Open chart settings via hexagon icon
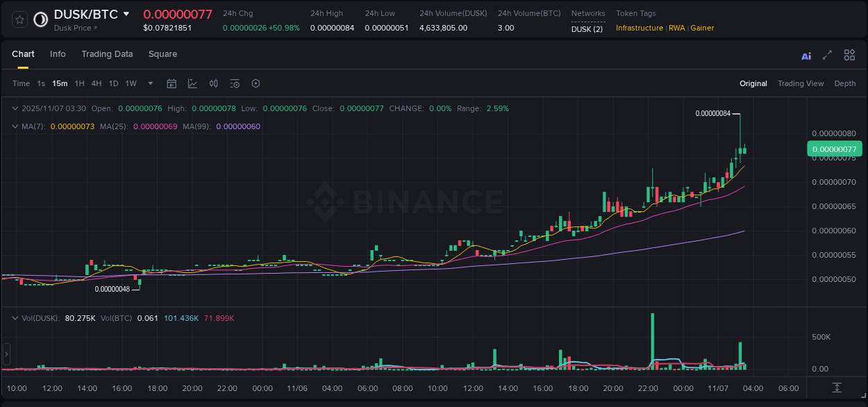Image resolution: width=868 pixels, height=407 pixels. pos(255,83)
